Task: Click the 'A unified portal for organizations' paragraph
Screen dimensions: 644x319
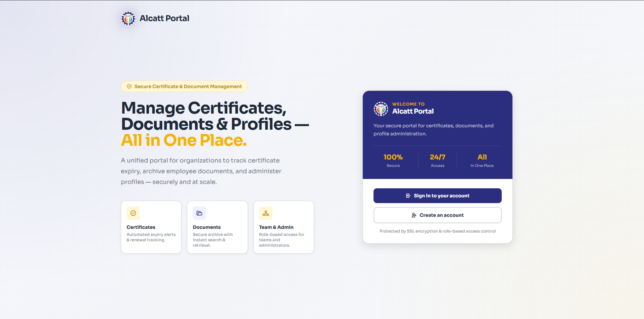Action: 201,171
